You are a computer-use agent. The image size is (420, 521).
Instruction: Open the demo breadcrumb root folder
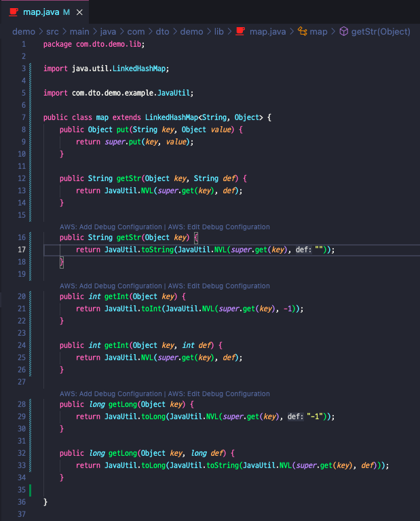[24, 32]
